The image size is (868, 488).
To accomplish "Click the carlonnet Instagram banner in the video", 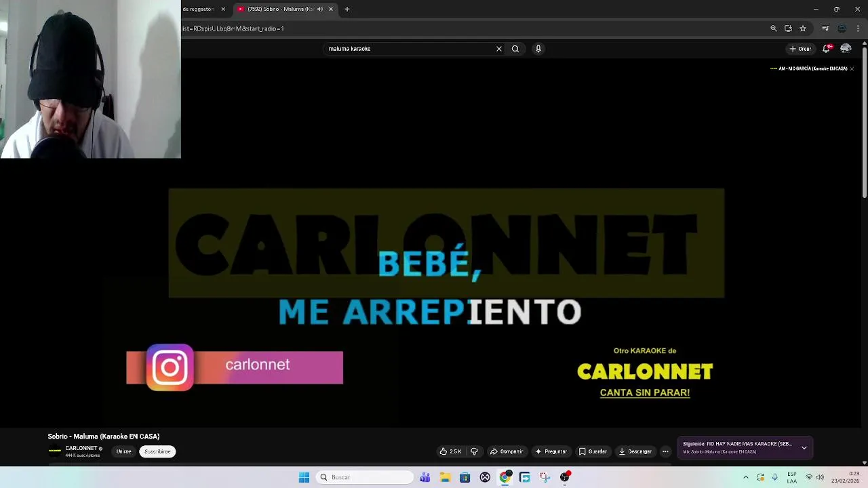I will (235, 367).
